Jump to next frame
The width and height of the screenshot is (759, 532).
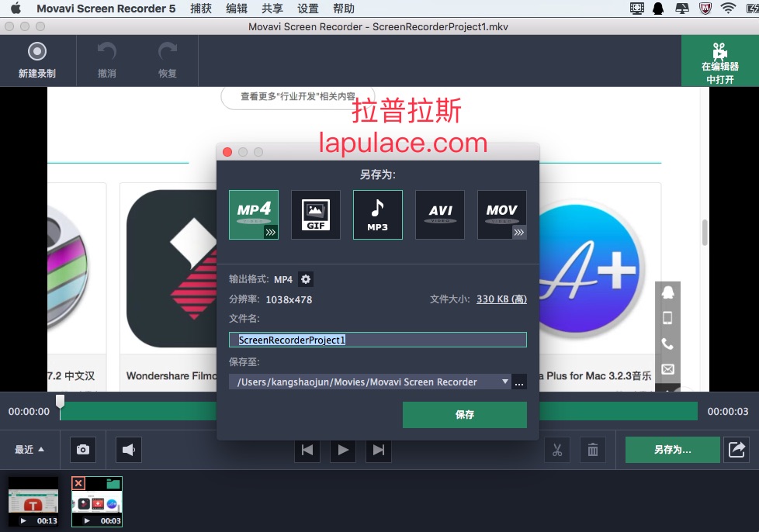point(379,450)
